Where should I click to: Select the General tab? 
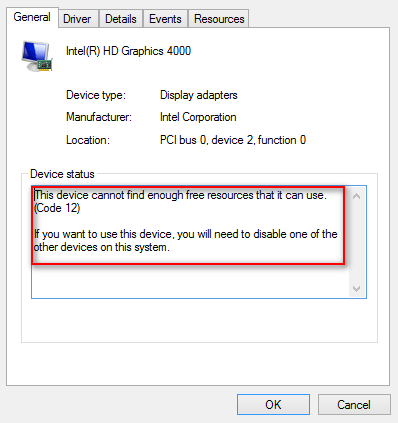tap(32, 17)
